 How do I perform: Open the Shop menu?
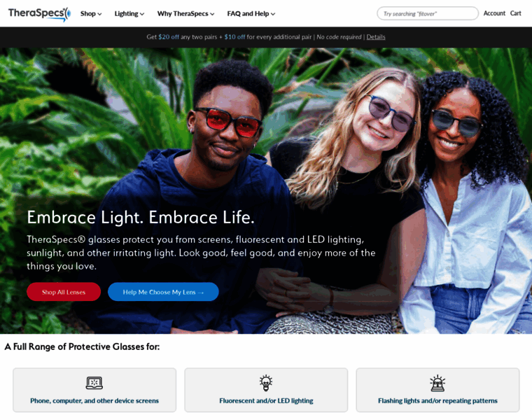pos(91,13)
